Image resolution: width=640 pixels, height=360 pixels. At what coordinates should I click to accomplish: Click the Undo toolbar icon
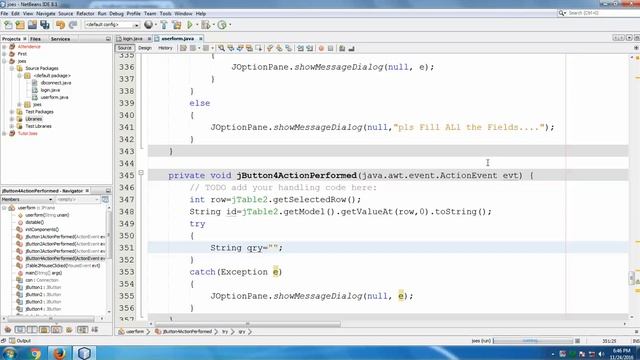(60, 25)
